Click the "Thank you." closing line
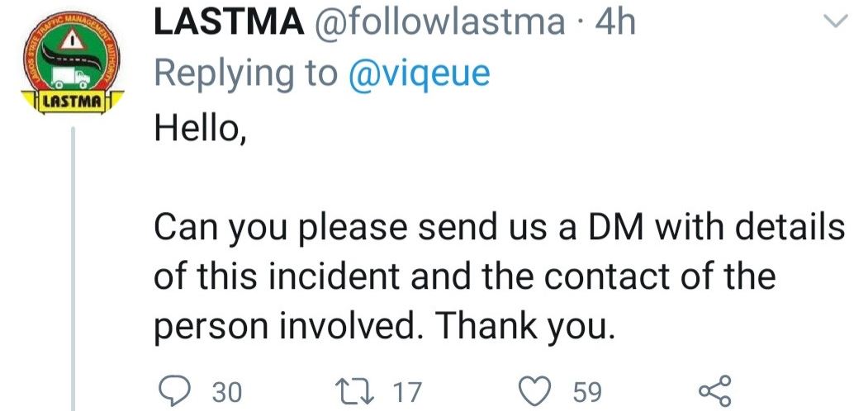Screen dimensions: 868x411 (x=526, y=328)
